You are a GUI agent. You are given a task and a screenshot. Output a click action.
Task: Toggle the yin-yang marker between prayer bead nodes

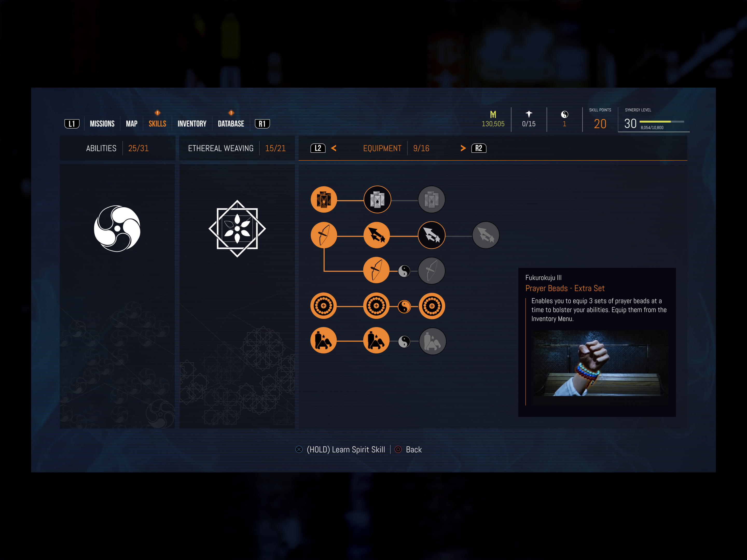404,306
